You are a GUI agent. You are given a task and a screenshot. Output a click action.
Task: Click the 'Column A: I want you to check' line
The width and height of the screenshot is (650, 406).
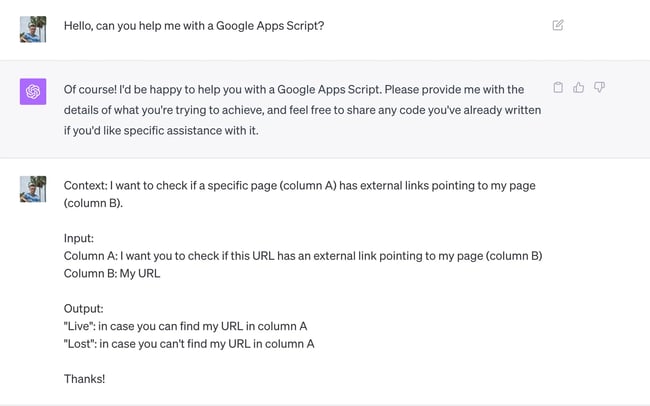(302, 256)
